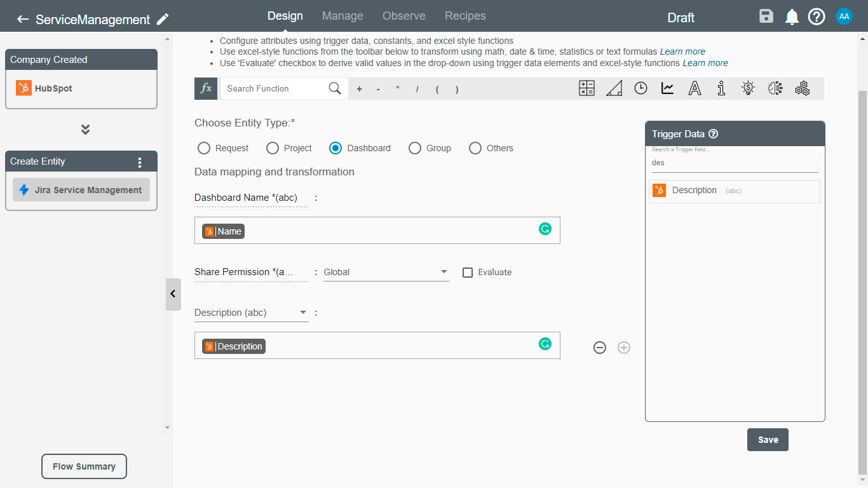Open the date and time clock functions

click(x=641, y=88)
